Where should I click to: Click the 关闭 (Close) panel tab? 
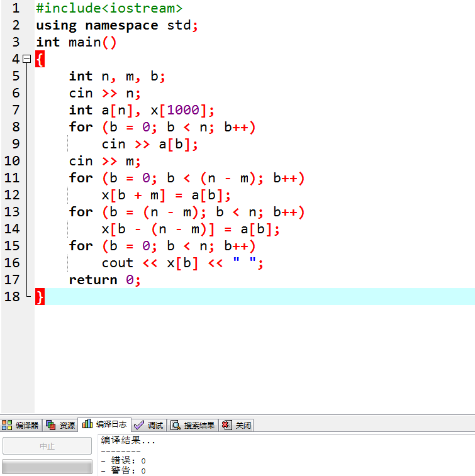point(237,425)
